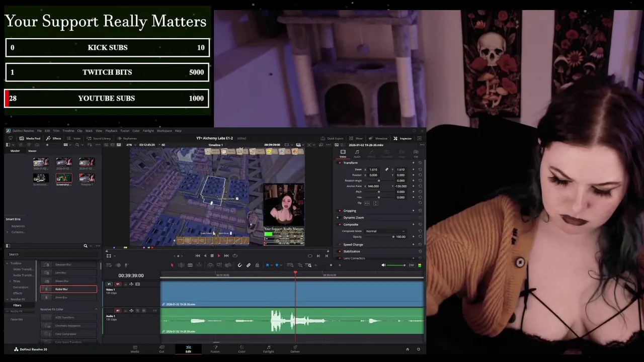Open the Trim menu
This screenshot has width=644, height=362.
(x=56, y=131)
